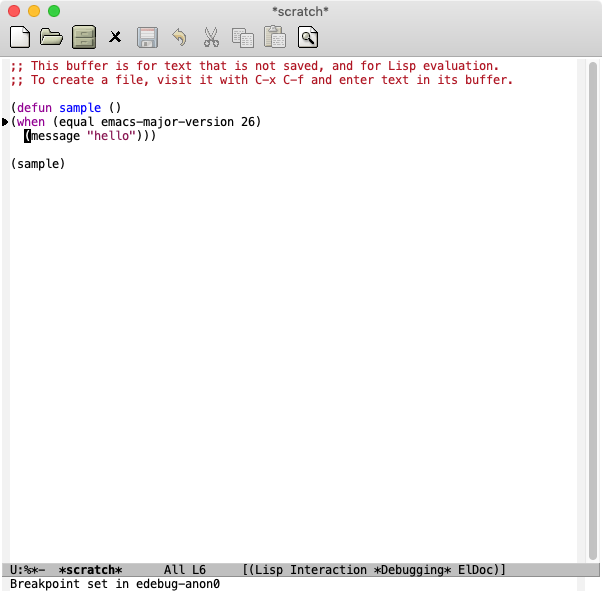The width and height of the screenshot is (602, 593).
Task: Click the Copy icon in the toolbar
Action: (x=242, y=38)
